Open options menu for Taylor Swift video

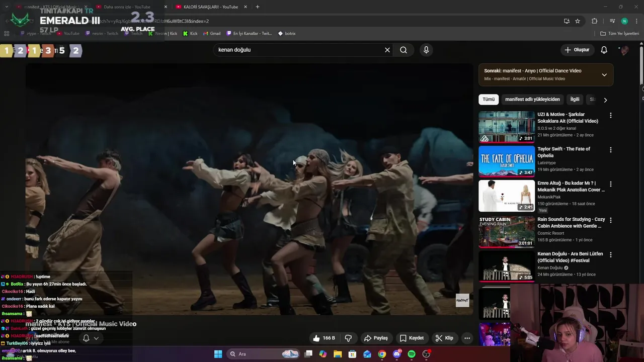(x=611, y=150)
